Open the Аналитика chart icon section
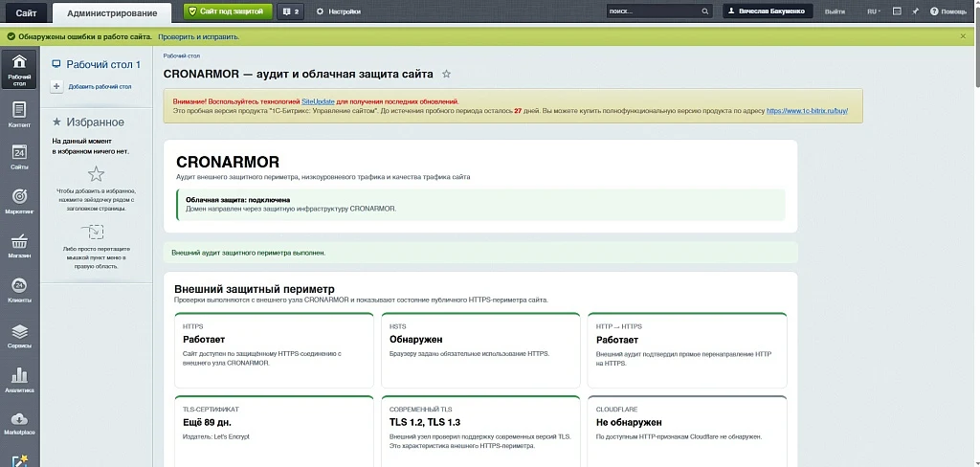The image size is (980, 467). tap(19, 380)
